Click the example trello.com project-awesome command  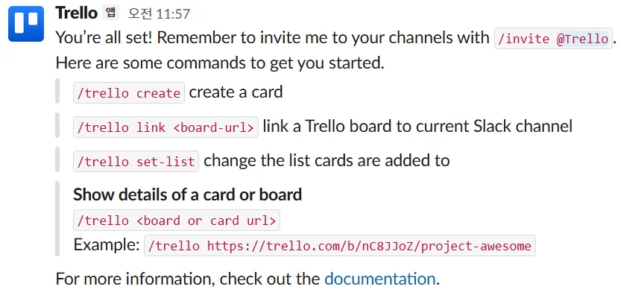coord(340,247)
